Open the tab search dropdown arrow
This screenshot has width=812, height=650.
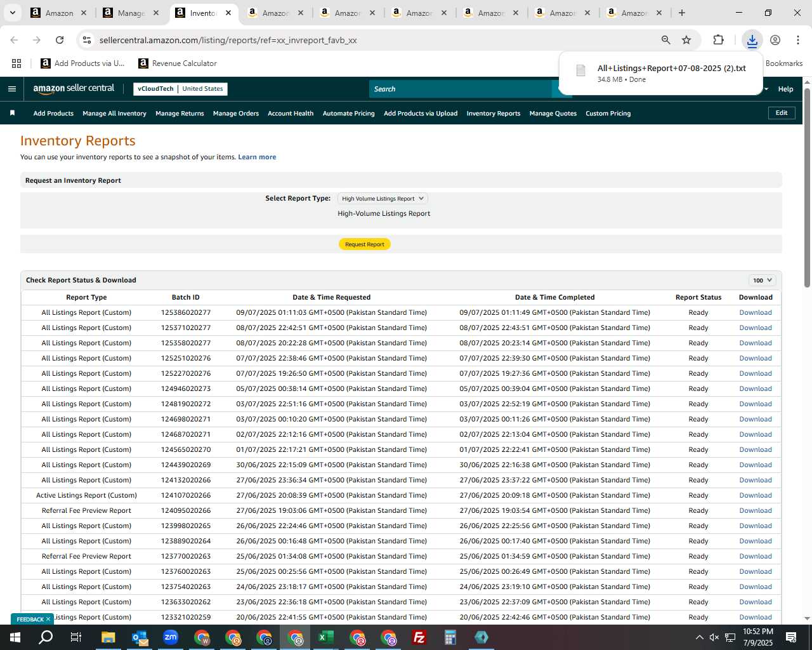(12, 13)
